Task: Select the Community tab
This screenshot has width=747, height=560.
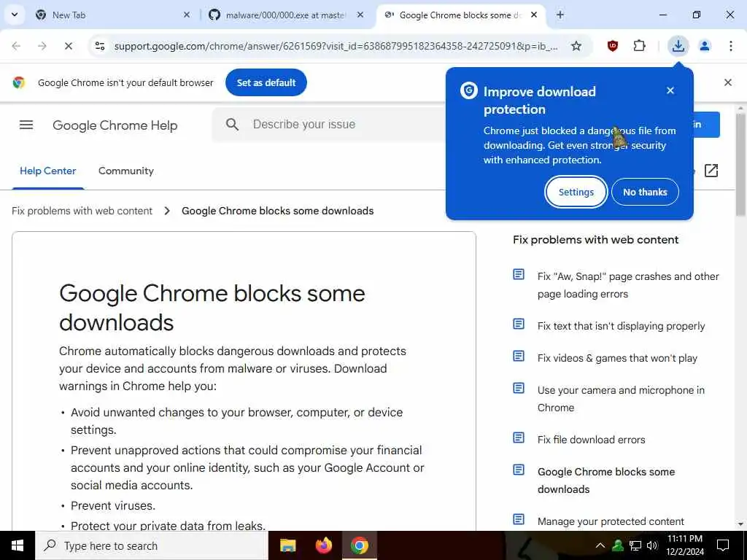Action: pyautogui.click(x=125, y=171)
